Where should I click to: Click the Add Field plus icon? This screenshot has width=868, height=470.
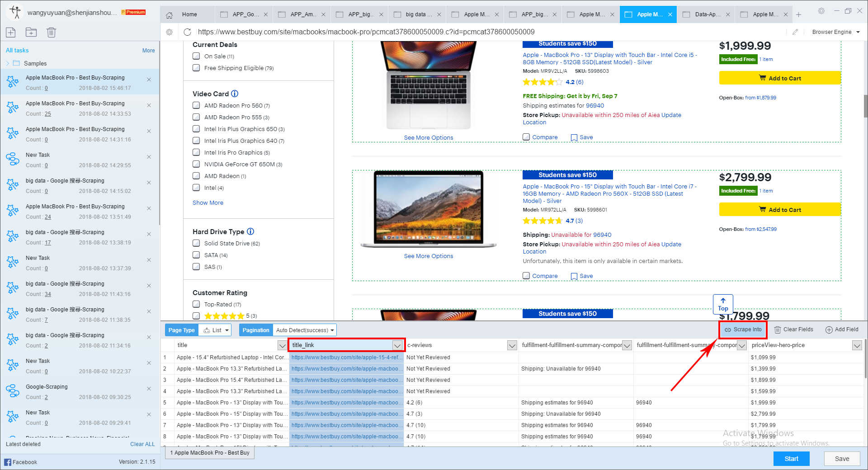pyautogui.click(x=829, y=329)
